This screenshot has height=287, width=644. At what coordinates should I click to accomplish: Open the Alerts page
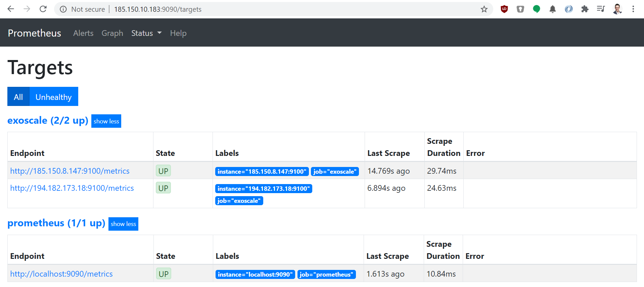tap(83, 33)
